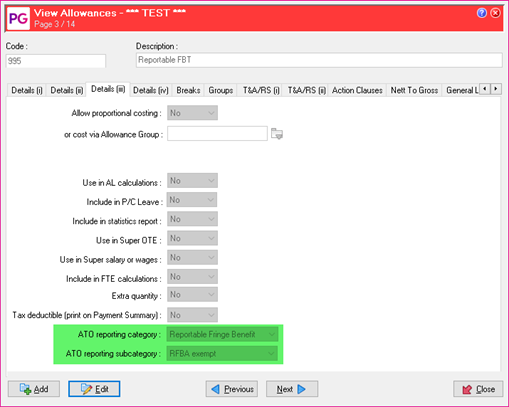This screenshot has width=509, height=407.
Task: Open the Allowance Group folder lookup icon
Action: point(277,134)
